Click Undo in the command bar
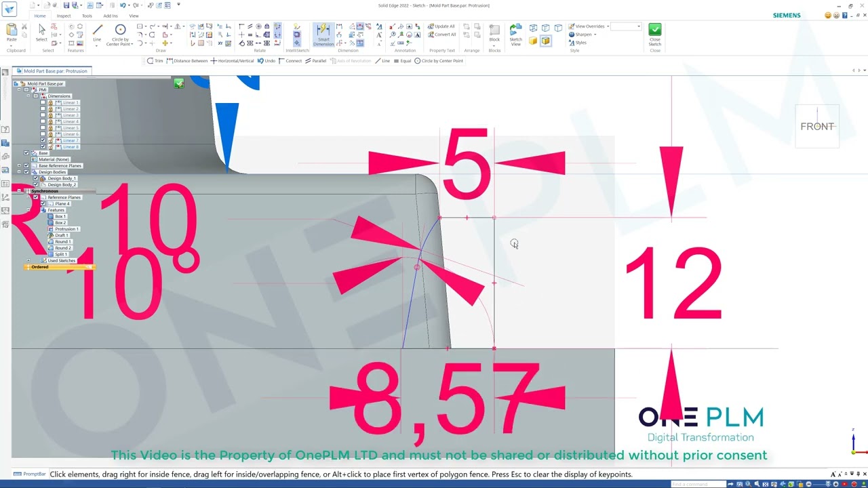Image resolution: width=868 pixels, height=488 pixels. 266,61
